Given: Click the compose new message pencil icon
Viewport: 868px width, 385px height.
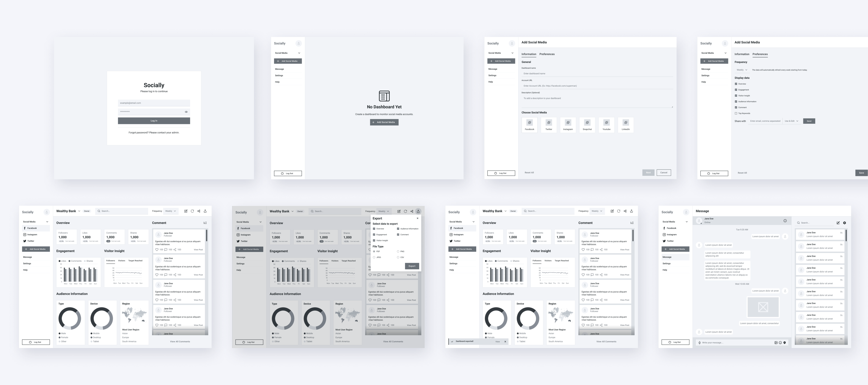Looking at the screenshot, I should coord(838,223).
